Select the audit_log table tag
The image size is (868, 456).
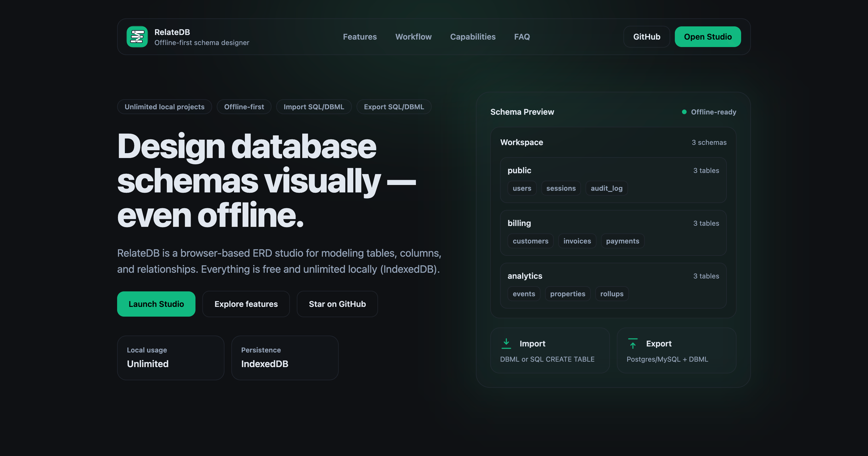(606, 188)
